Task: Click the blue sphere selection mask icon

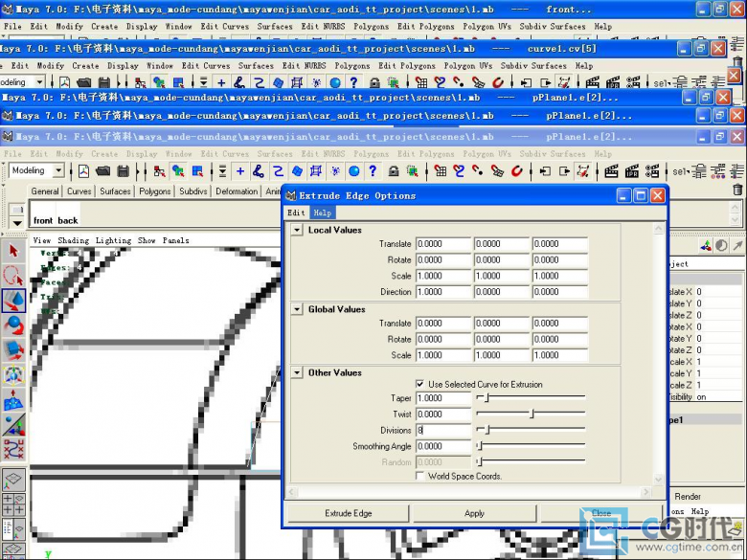Action: tap(354, 171)
